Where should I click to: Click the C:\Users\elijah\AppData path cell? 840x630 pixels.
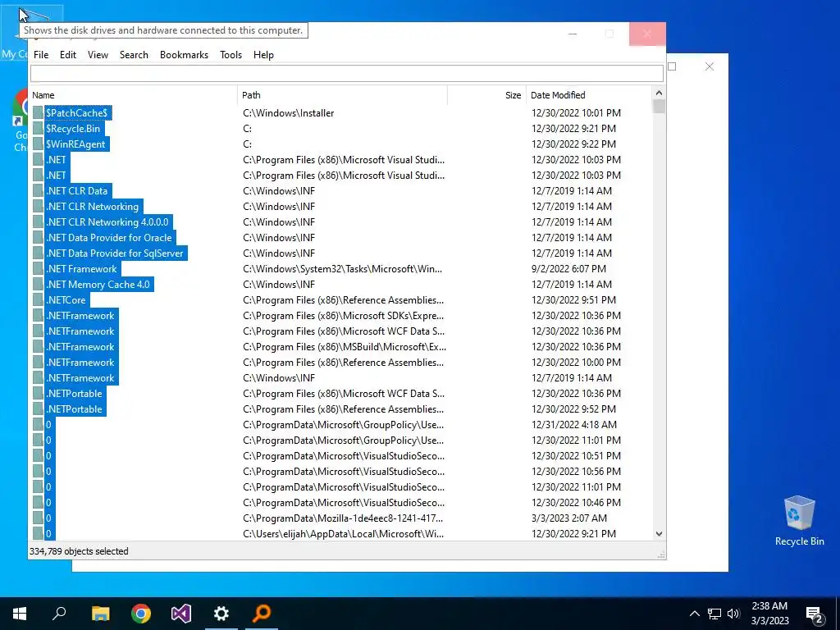pyautogui.click(x=343, y=533)
